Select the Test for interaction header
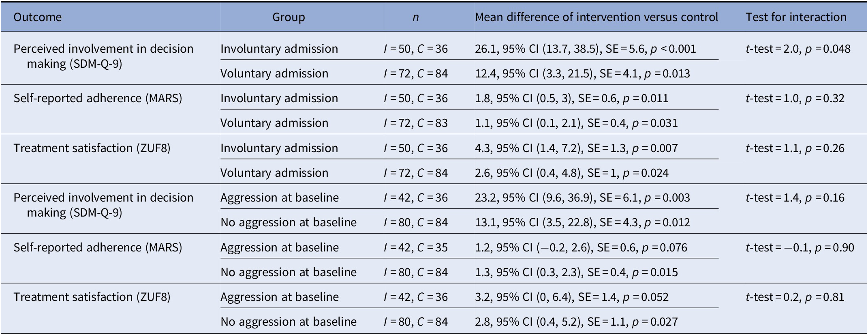Screen dimensions: 868x335 [796, 17]
